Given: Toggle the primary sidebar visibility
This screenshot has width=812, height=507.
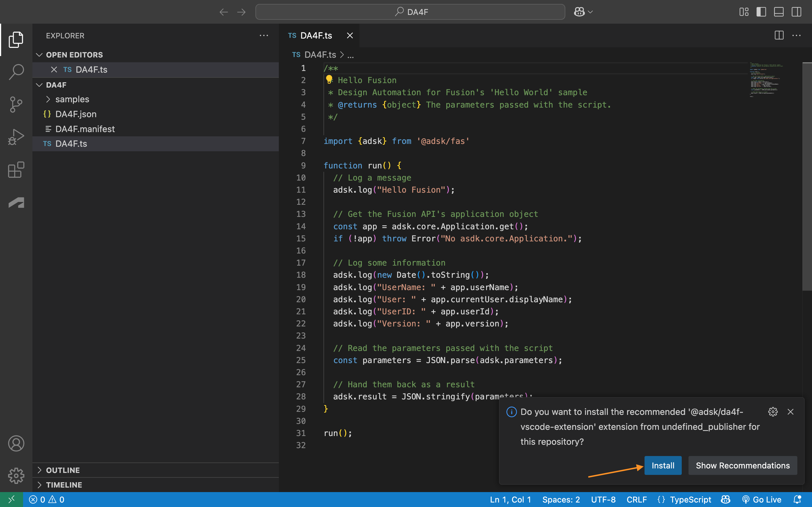Looking at the screenshot, I should (761, 12).
